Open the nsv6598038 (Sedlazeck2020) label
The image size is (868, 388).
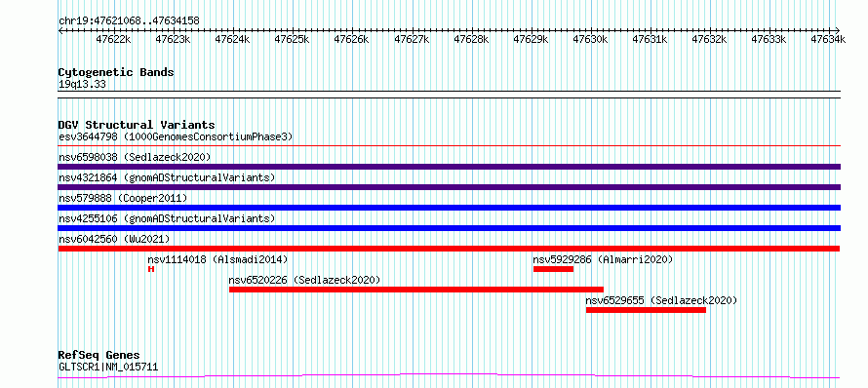135,157
